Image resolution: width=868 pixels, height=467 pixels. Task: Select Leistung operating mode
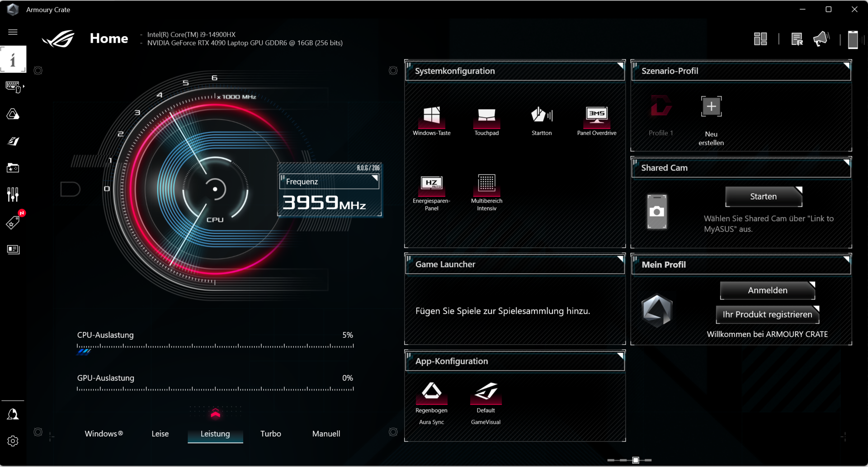(215, 434)
